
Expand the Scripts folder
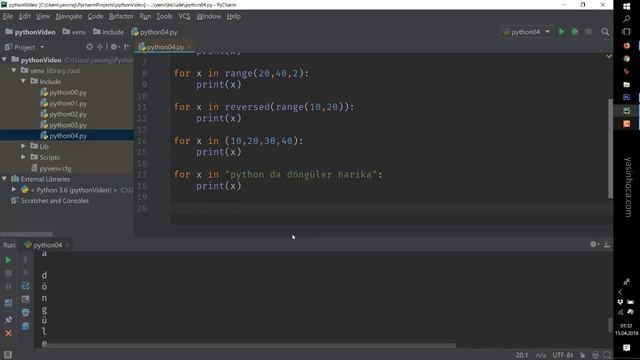click(x=23, y=157)
